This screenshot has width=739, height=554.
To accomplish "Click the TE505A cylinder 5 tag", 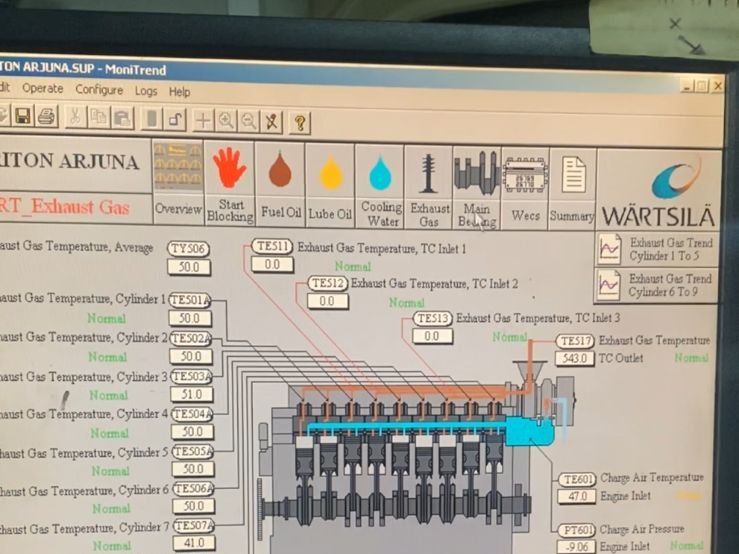I will pyautogui.click(x=193, y=452).
